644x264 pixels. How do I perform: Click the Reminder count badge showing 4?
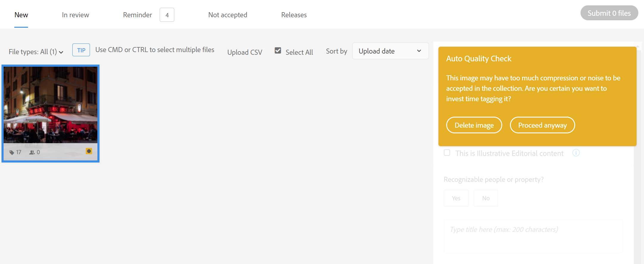point(167,15)
